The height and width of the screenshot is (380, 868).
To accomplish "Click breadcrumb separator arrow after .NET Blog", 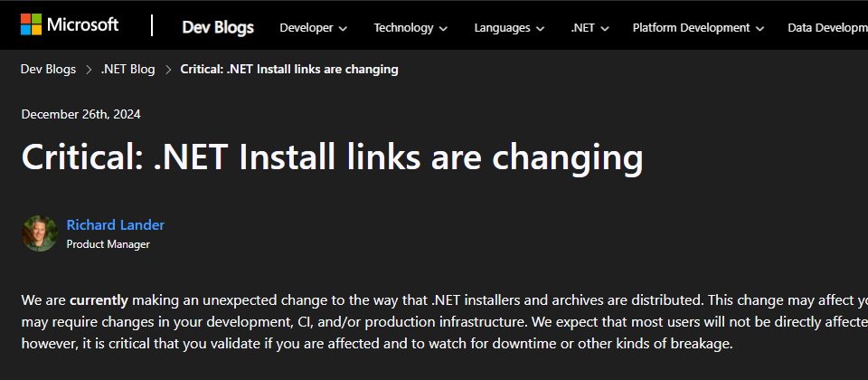I will click(168, 70).
